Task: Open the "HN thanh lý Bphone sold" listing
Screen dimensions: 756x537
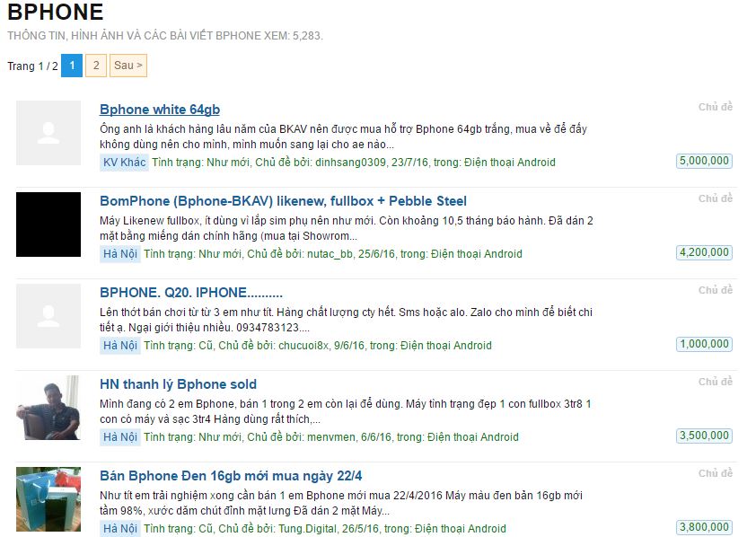Action: [x=177, y=385]
